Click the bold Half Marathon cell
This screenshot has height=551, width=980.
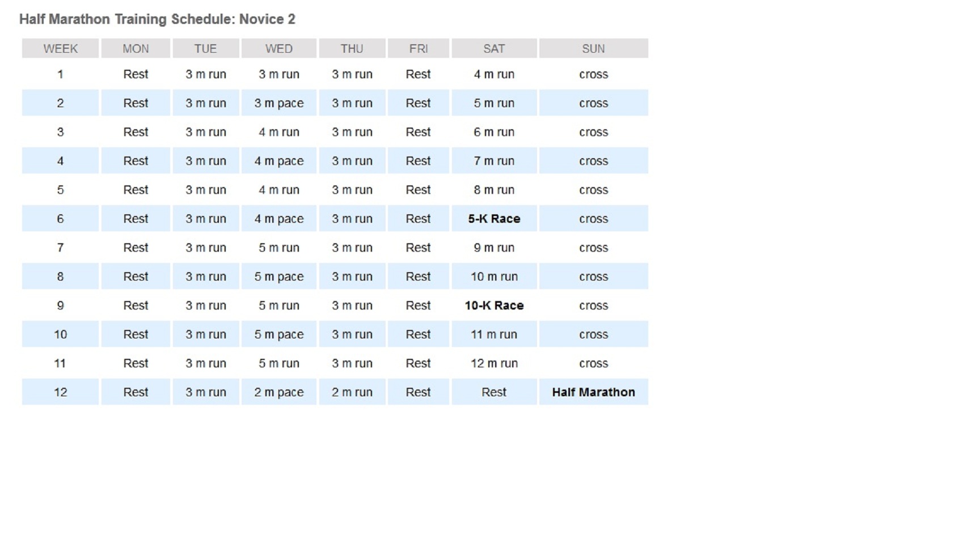[x=593, y=392]
